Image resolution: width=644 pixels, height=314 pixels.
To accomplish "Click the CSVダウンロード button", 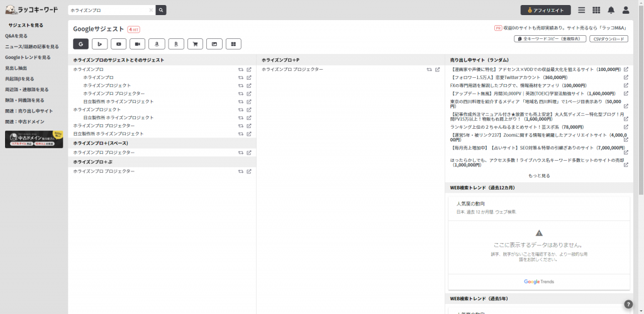I will pyautogui.click(x=608, y=39).
